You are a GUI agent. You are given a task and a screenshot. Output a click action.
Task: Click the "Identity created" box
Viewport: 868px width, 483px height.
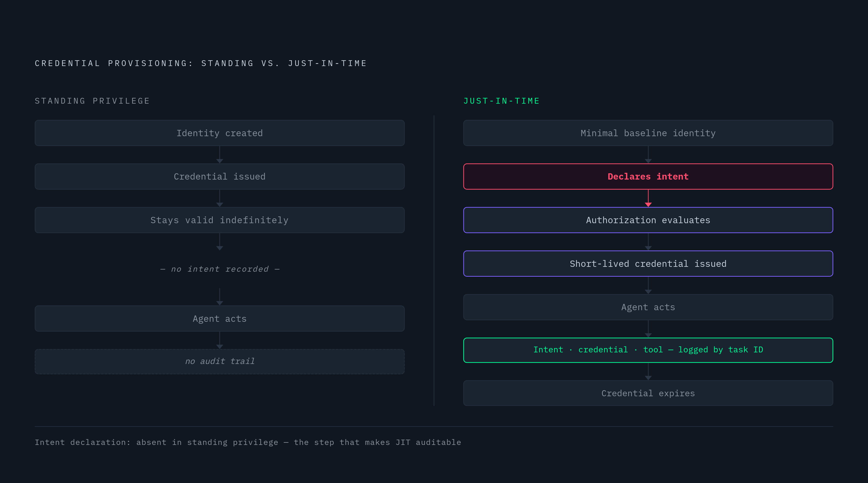[x=220, y=133]
